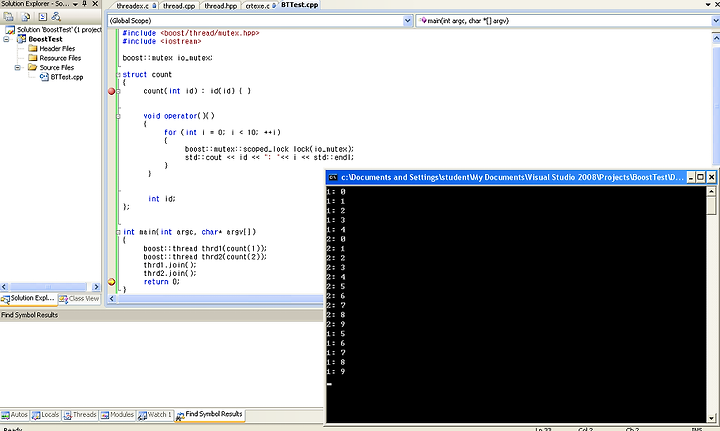720x431 pixels.
Task: Collapse the struct count outline block
Action: (118, 75)
